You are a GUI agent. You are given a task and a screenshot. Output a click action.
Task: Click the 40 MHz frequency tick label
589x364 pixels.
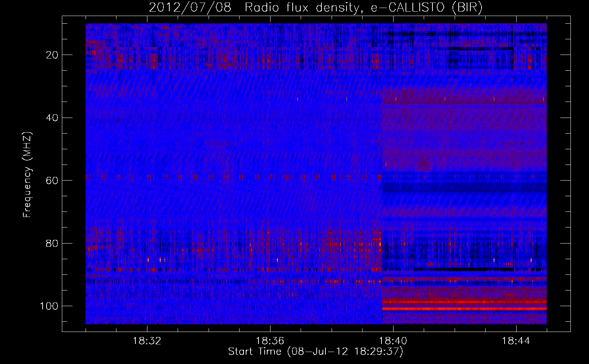coord(52,118)
